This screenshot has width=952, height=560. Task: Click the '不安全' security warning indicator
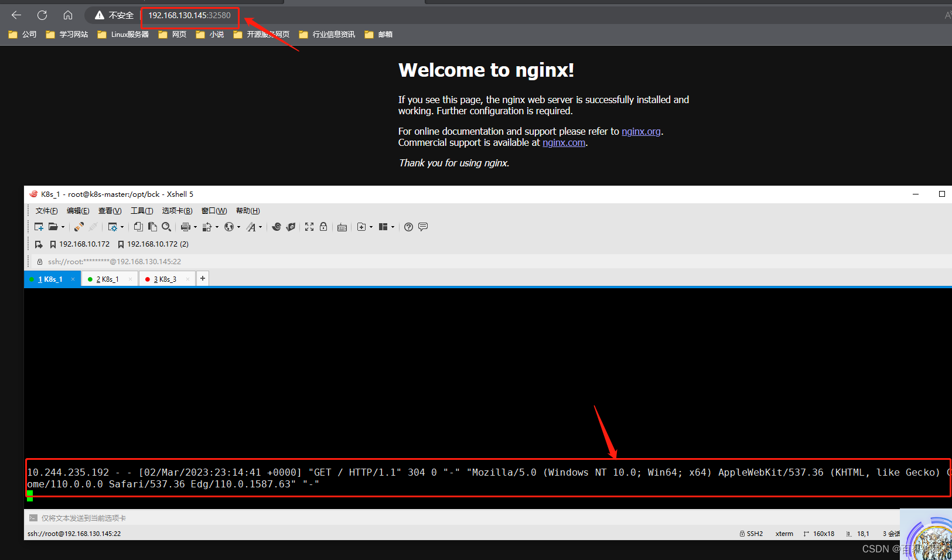tap(114, 15)
